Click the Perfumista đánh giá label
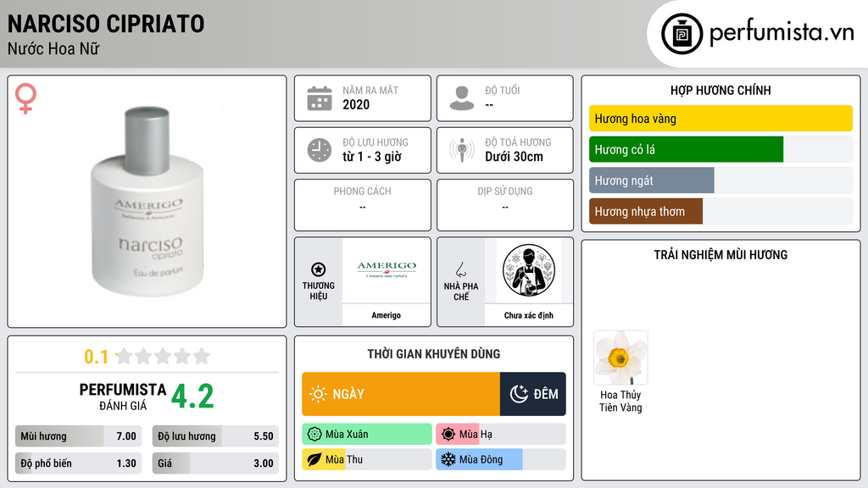This screenshot has width=868, height=488. 123,396
